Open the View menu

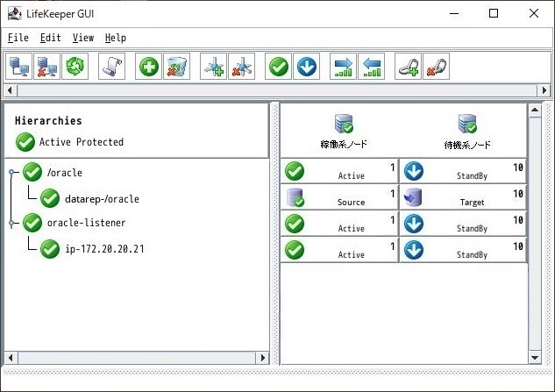83,38
